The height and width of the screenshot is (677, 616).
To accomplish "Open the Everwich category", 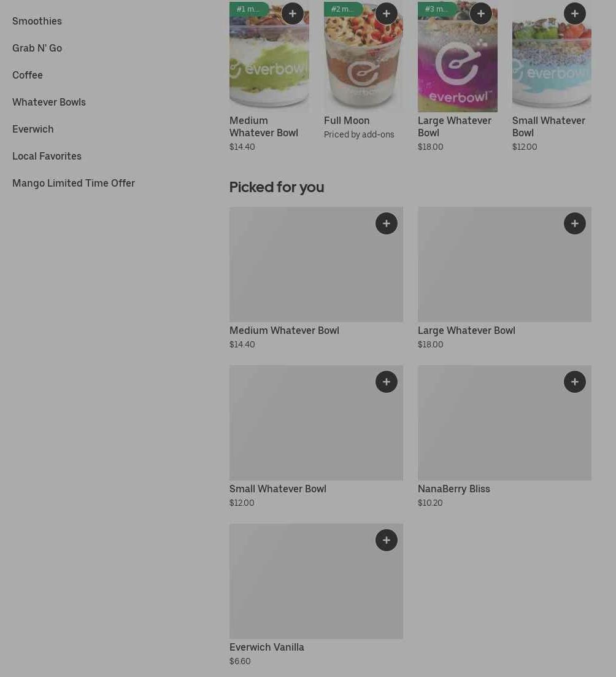I will coord(33,129).
